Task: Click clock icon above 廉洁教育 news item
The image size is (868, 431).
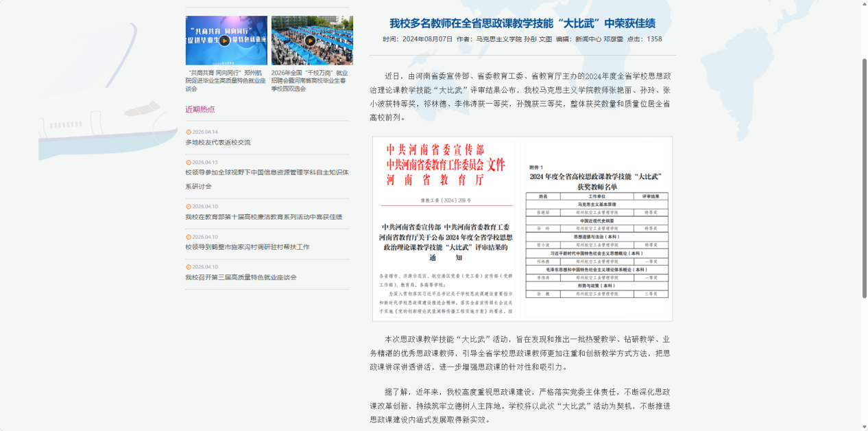Action: pyautogui.click(x=189, y=207)
